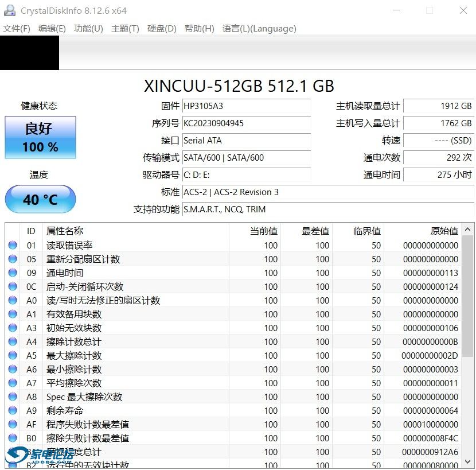Screen dimensions: 476x470
Task: Click the 最差值 column header
Action: coord(307,231)
